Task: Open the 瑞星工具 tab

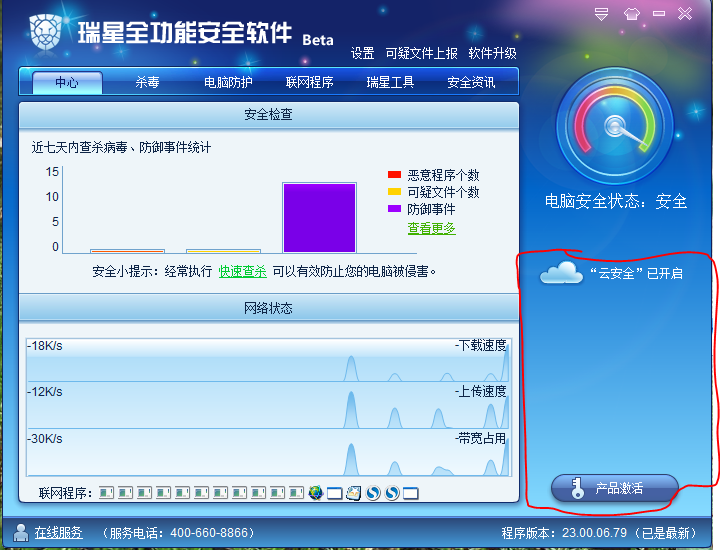Action: [x=390, y=83]
